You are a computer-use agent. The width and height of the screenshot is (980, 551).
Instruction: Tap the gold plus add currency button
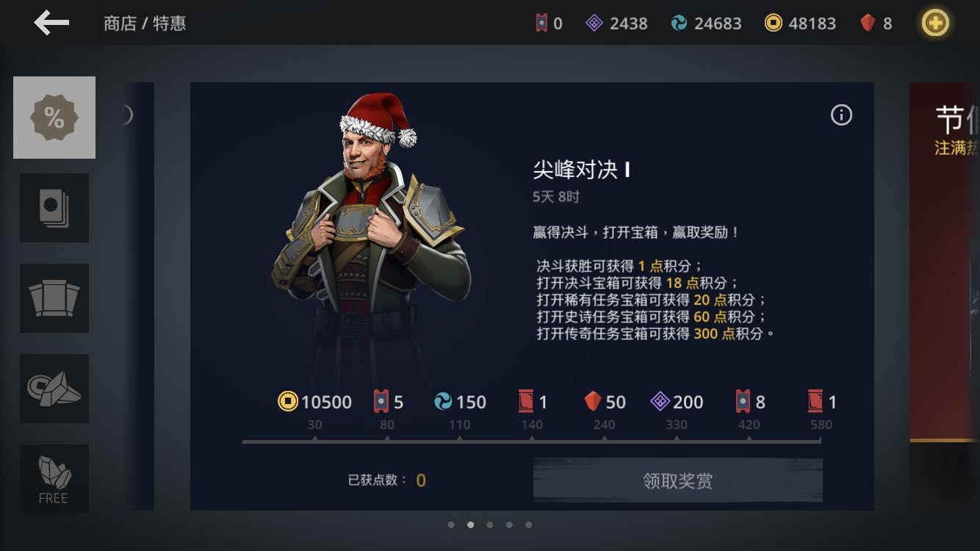[935, 24]
